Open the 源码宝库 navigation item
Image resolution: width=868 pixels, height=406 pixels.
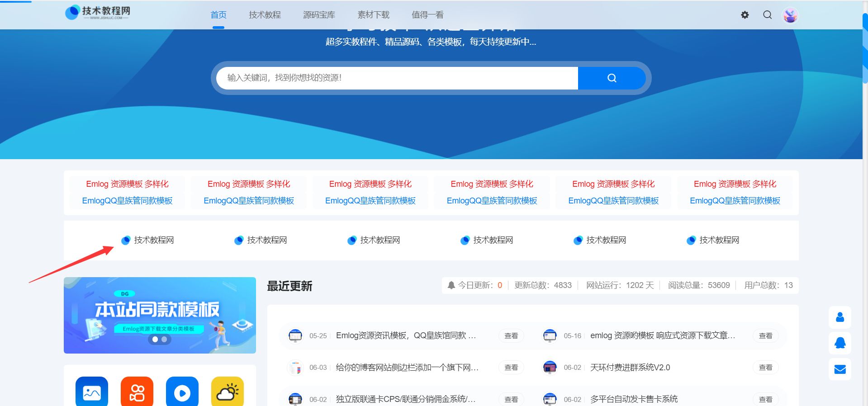click(x=319, y=15)
